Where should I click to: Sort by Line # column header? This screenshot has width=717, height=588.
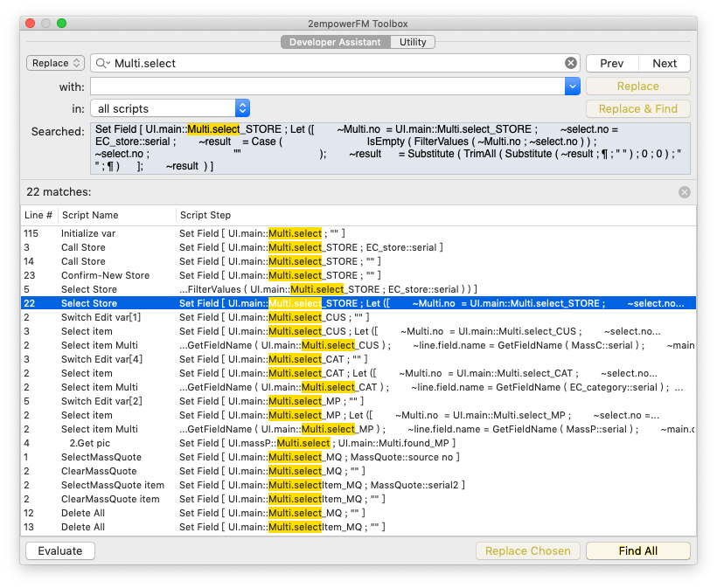pyautogui.click(x=38, y=215)
